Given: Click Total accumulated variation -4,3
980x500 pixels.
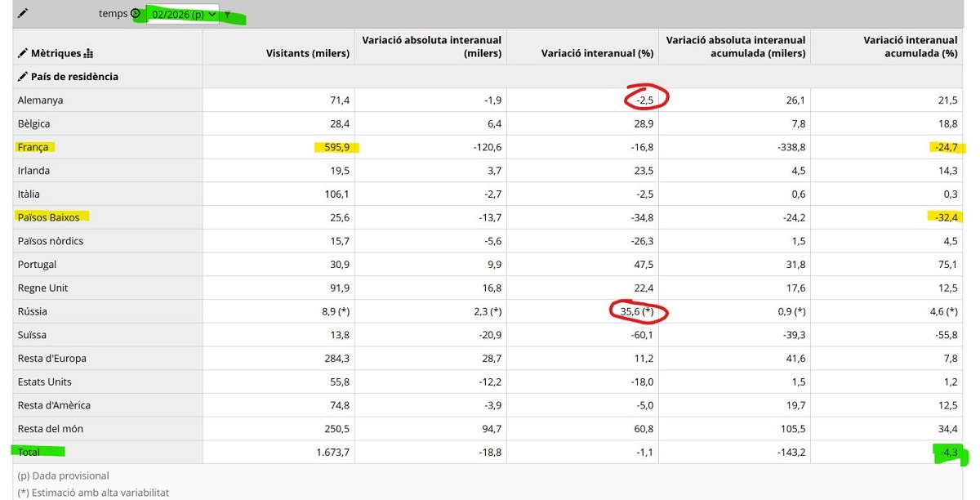Looking at the screenshot, I should pos(949,452).
